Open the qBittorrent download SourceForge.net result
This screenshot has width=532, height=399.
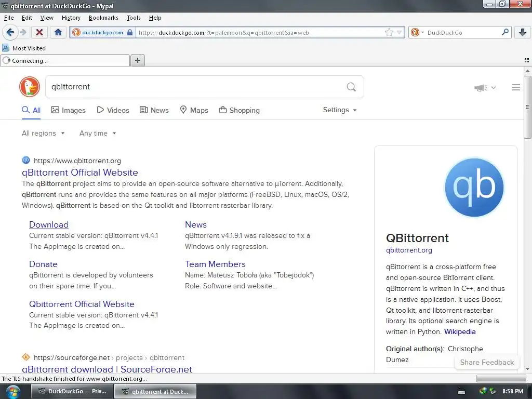click(x=107, y=369)
